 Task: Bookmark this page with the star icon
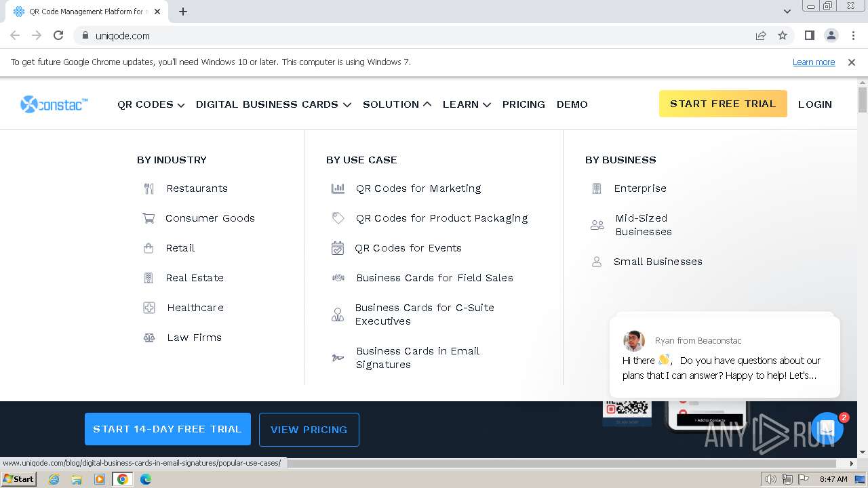click(x=783, y=35)
